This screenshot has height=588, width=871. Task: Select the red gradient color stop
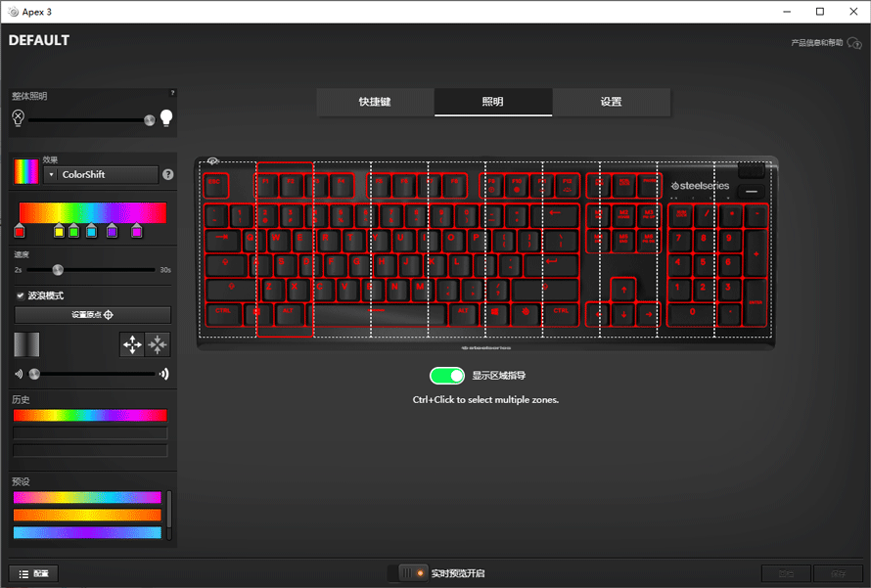point(20,231)
